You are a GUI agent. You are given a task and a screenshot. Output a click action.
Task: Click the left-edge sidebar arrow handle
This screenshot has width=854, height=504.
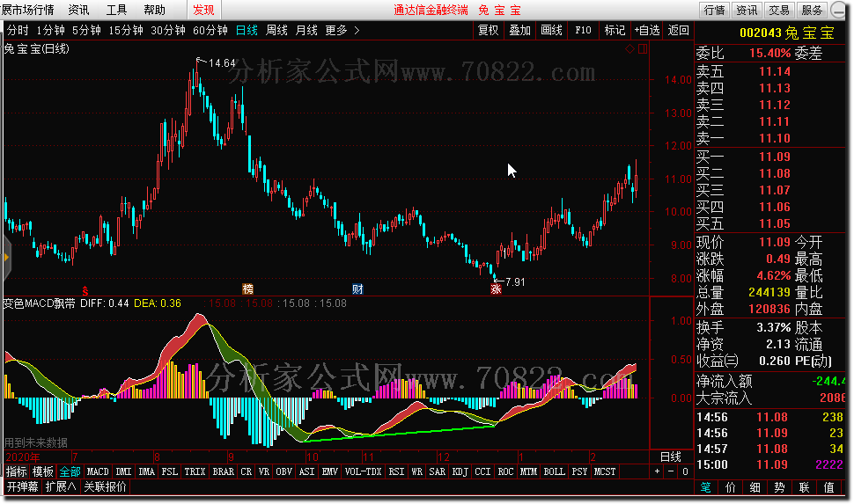(x=6, y=258)
